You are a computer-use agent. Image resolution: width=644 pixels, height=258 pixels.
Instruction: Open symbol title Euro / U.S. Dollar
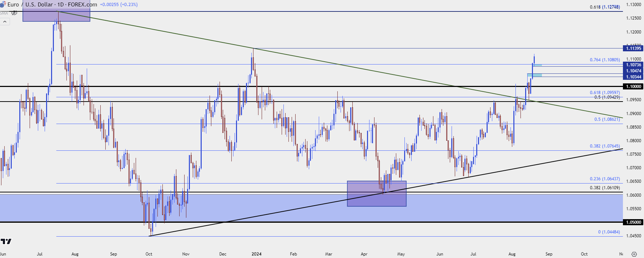coord(30,5)
